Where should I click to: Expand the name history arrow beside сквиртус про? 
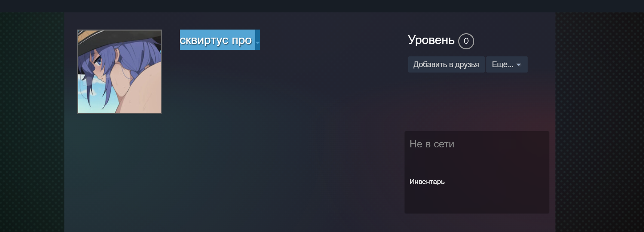(258, 42)
